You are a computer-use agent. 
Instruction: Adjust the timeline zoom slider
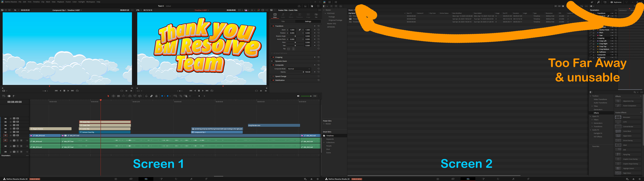coord(197,96)
